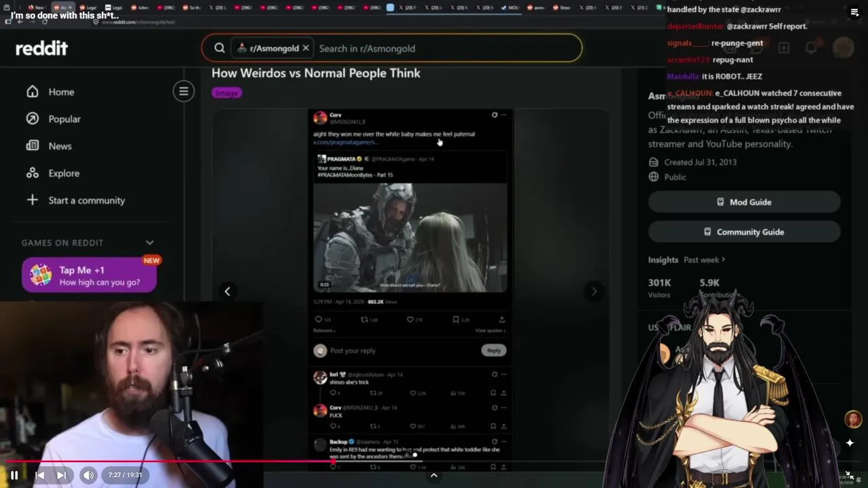The width and height of the screenshot is (868, 488).
Task: Open post title How Weirdos vs Normal People Think
Action: coord(316,73)
